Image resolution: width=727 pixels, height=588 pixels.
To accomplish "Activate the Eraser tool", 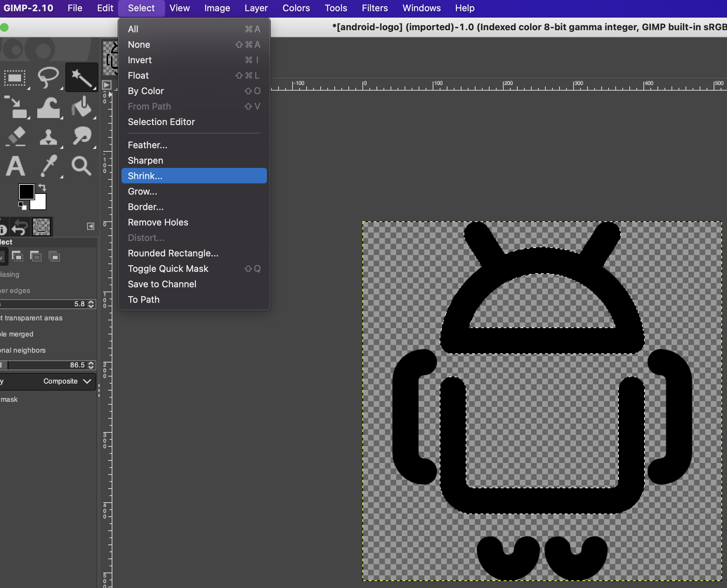I will 15,136.
